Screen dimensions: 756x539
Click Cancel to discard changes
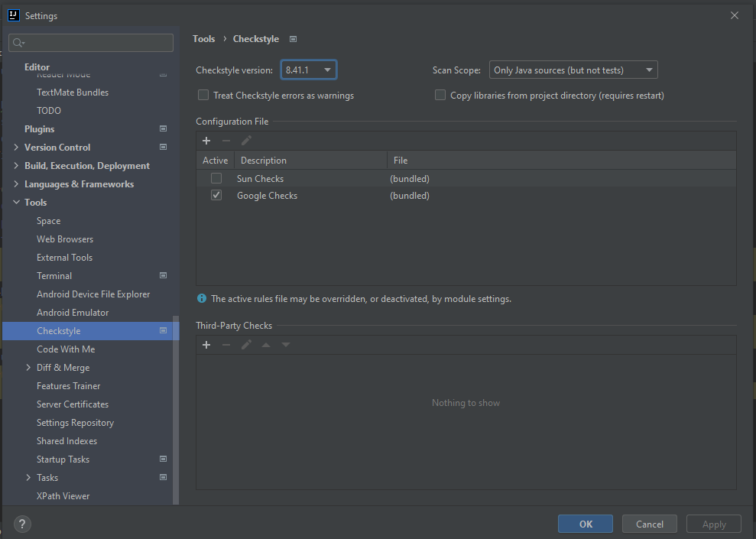(x=650, y=524)
